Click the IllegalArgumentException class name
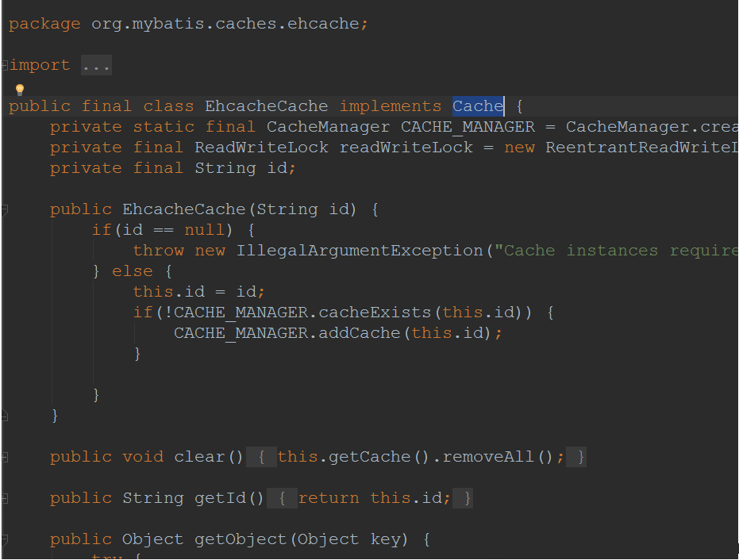This screenshot has height=560, width=739. click(x=360, y=251)
